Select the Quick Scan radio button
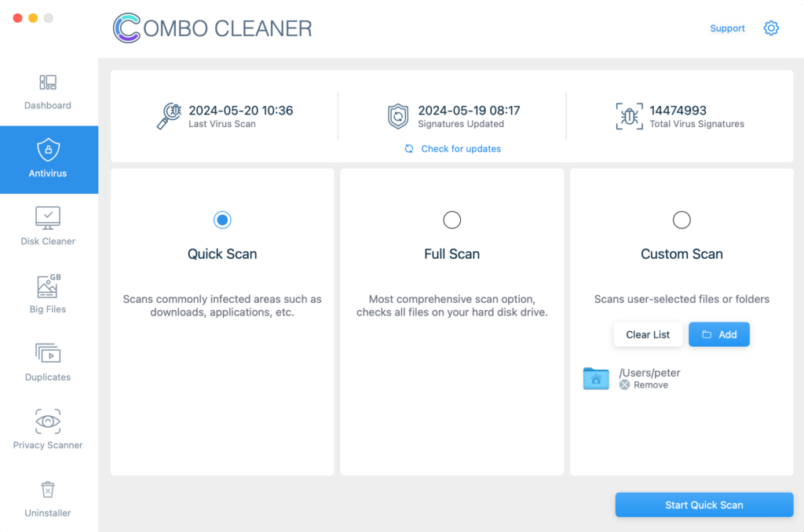The width and height of the screenshot is (804, 532). pyautogui.click(x=222, y=220)
